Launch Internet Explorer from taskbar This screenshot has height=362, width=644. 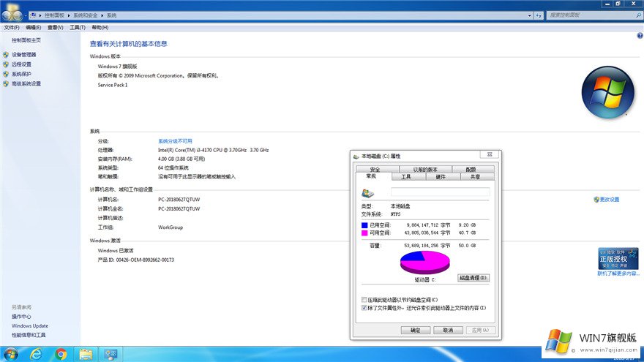tap(36, 354)
